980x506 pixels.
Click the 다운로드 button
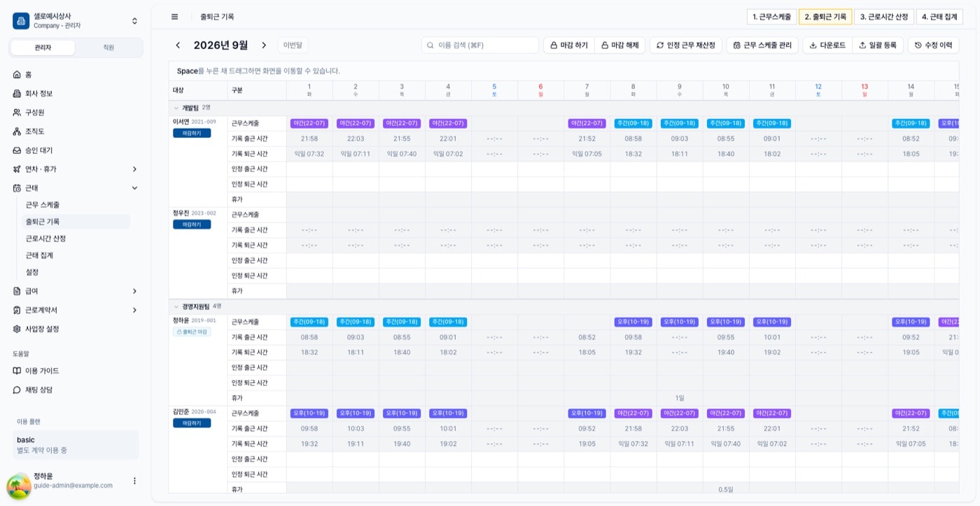[827, 45]
